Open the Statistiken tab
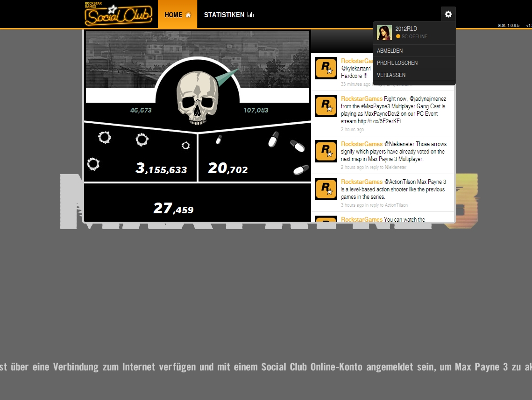Screen dimensions: 532x400 229,14
